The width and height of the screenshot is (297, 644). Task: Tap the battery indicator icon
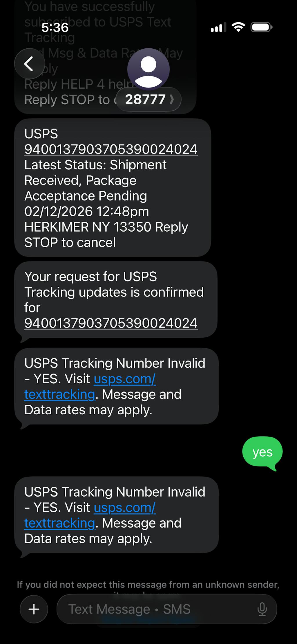tap(261, 27)
